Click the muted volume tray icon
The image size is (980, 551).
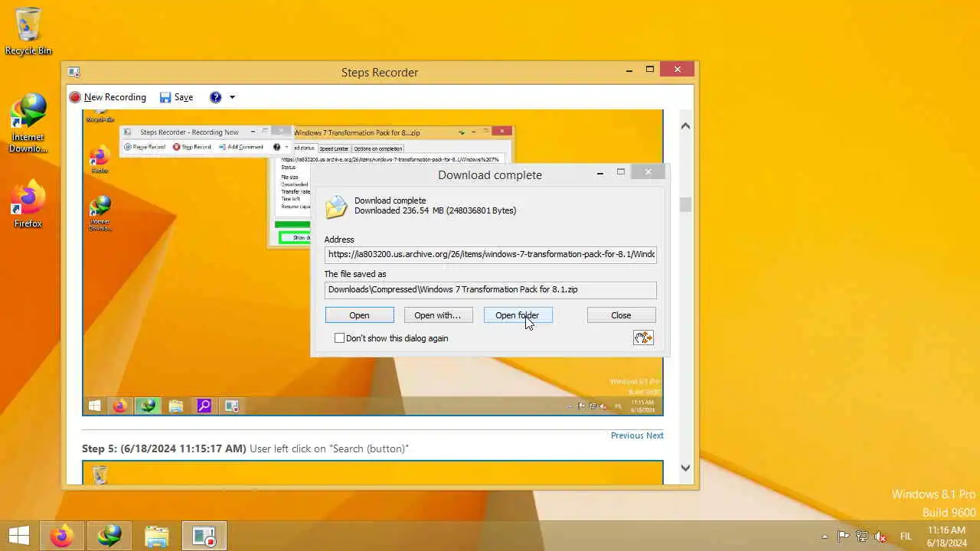(880, 536)
